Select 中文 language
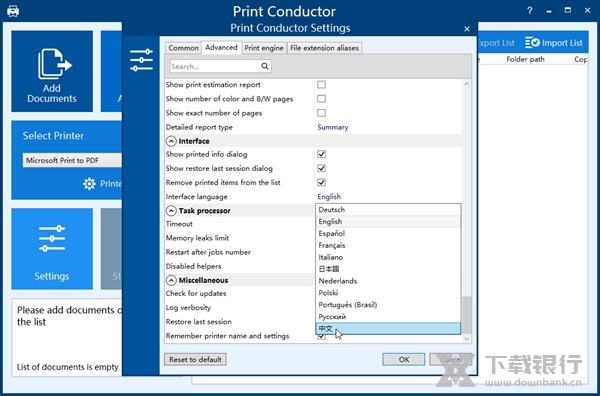600x396 pixels. pos(388,328)
